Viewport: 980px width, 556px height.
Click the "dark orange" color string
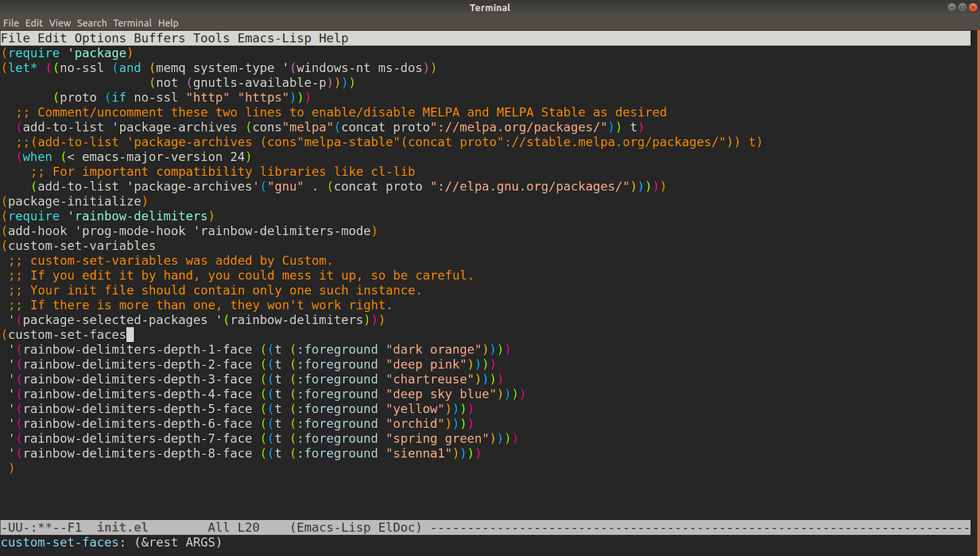tap(434, 349)
